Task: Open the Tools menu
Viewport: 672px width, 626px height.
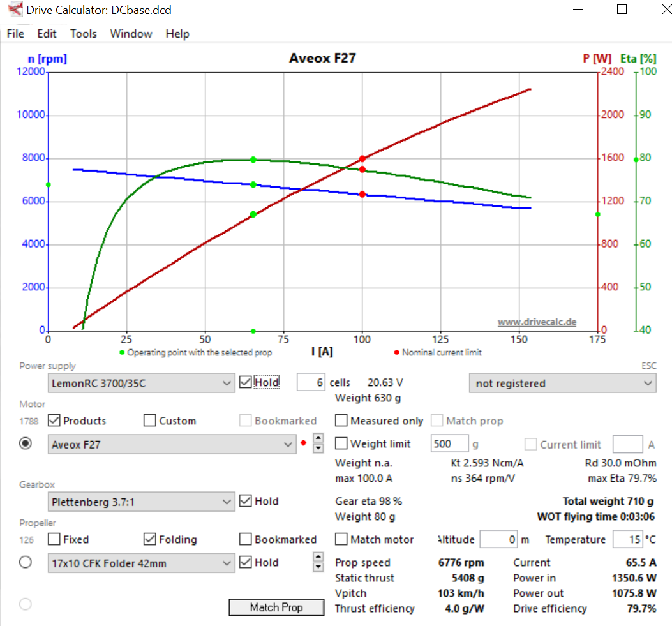Action: point(83,33)
